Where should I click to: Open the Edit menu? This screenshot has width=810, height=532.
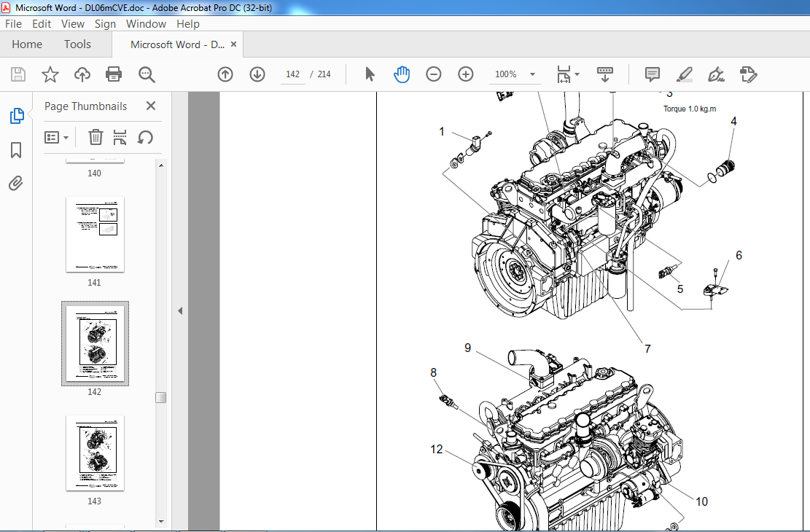click(42, 24)
